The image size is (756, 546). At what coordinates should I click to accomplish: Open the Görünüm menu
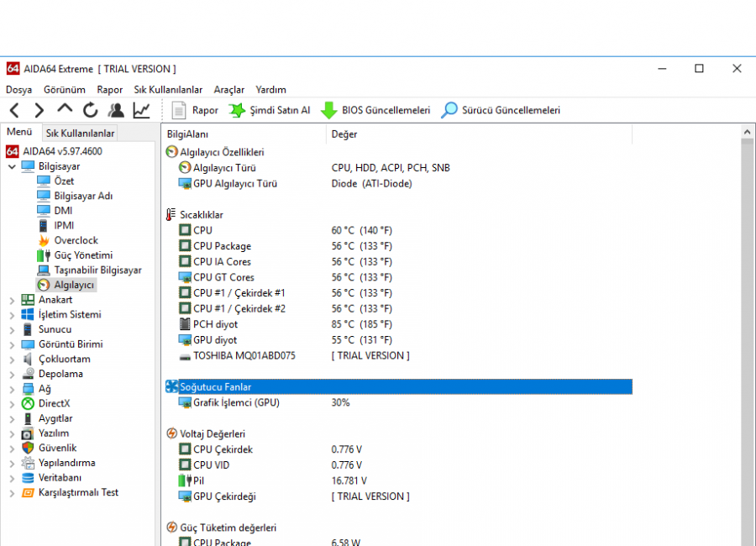[65, 90]
